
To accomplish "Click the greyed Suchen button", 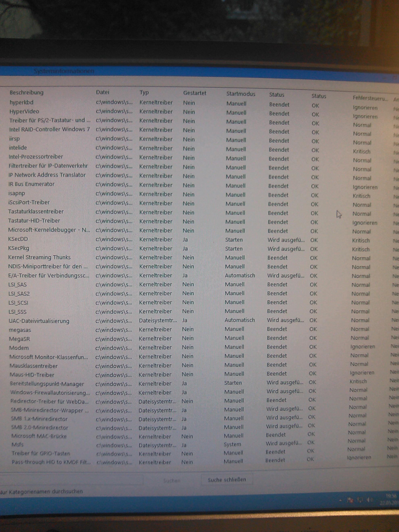I will (172, 481).
